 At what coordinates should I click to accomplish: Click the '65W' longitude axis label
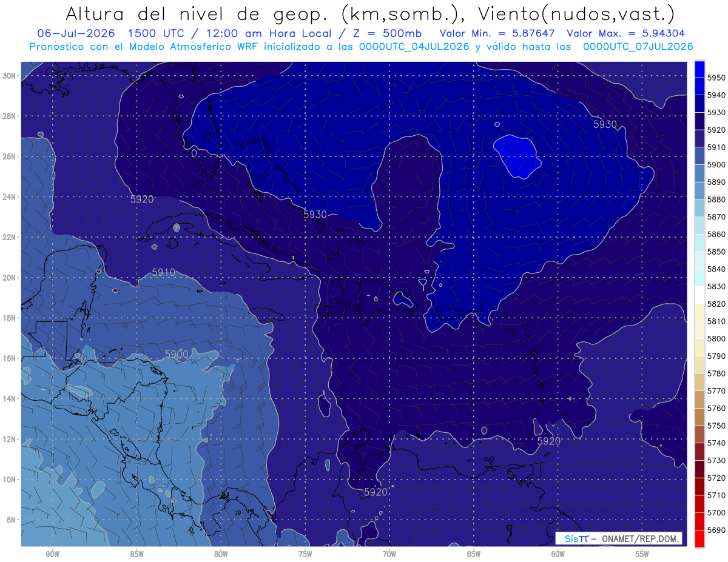coord(474,554)
